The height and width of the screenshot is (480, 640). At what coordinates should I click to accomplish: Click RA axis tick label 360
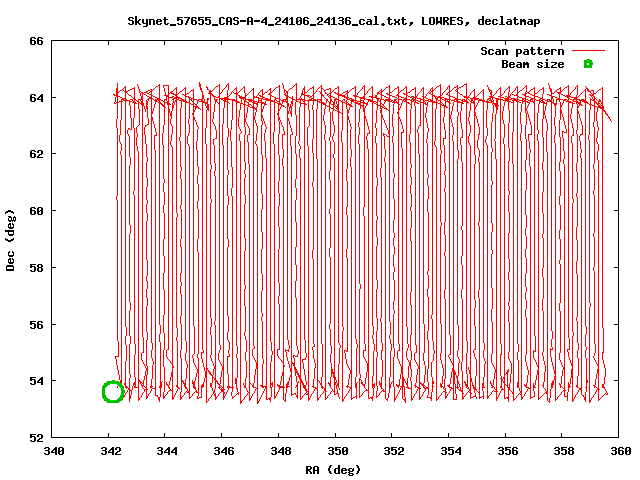[x=620, y=451]
